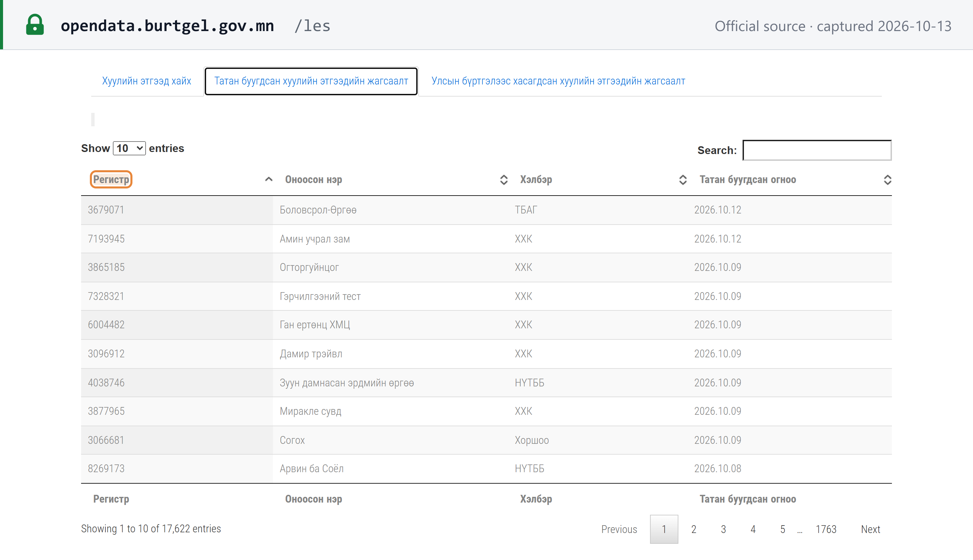Click the name Согох
This screenshot has height=560, width=973.
click(292, 440)
